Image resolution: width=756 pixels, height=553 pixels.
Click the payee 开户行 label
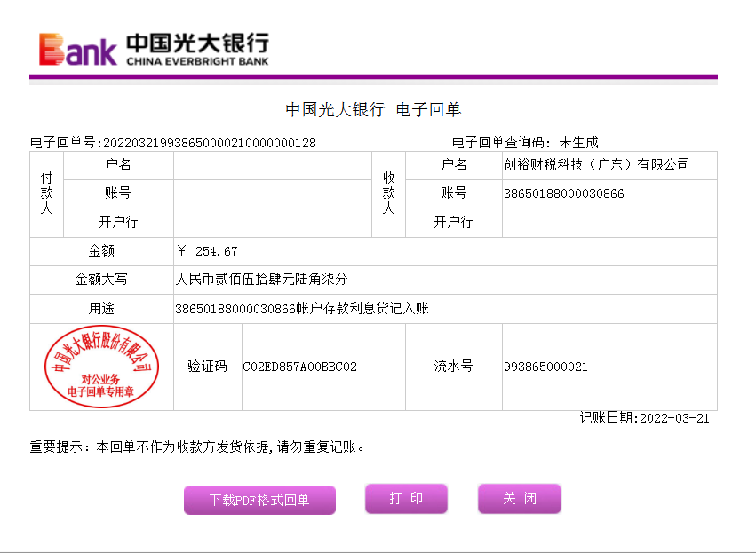(x=453, y=223)
